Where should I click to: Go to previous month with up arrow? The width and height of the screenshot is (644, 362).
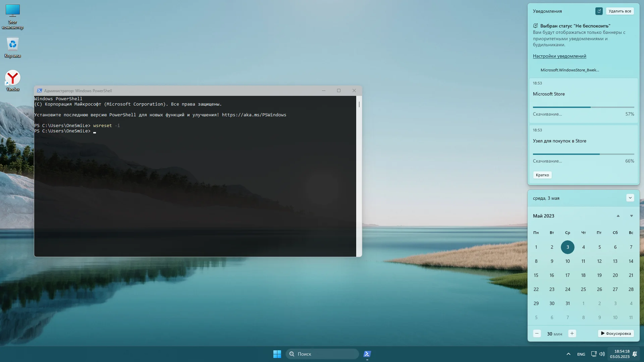click(x=618, y=216)
